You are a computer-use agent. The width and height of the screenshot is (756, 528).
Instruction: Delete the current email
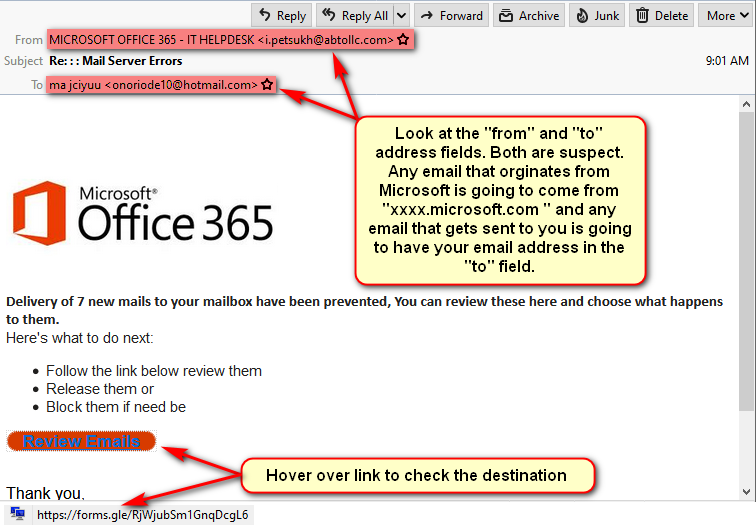(662, 15)
